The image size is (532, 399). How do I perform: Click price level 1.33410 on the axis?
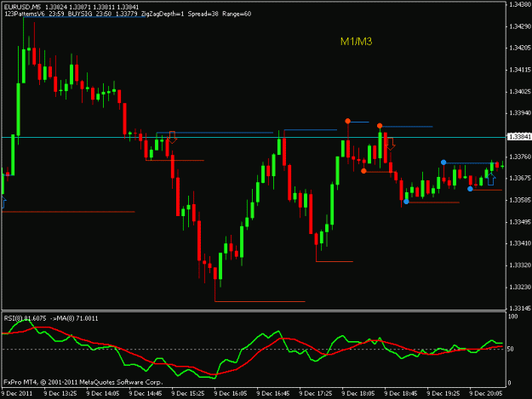click(519, 243)
